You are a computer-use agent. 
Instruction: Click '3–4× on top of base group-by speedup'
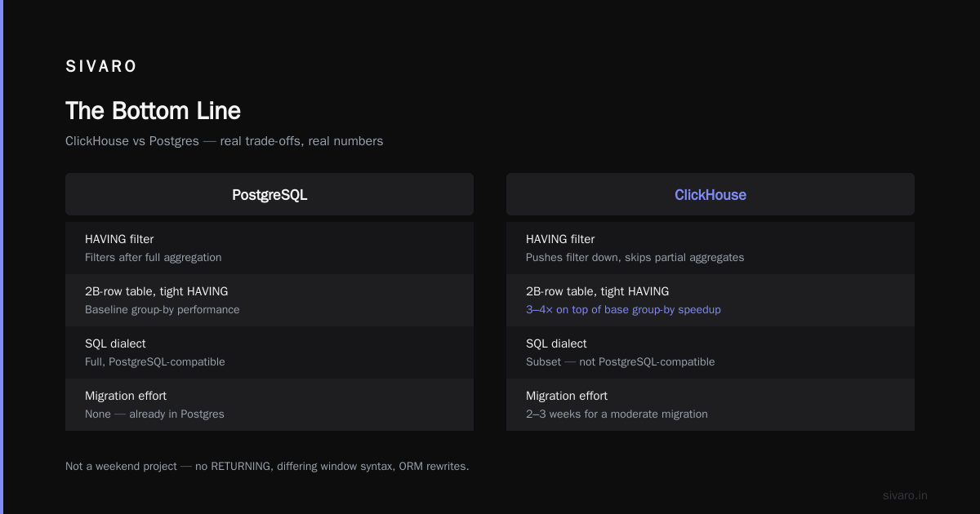point(623,309)
